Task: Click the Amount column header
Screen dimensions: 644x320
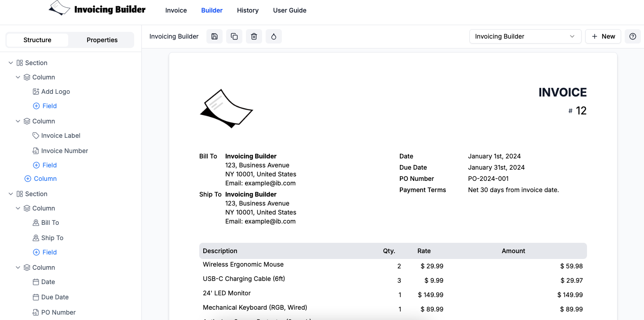Action: point(513,251)
